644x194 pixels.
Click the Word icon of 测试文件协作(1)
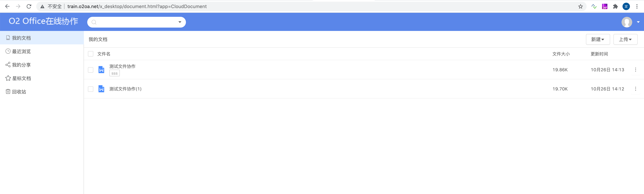(x=101, y=89)
